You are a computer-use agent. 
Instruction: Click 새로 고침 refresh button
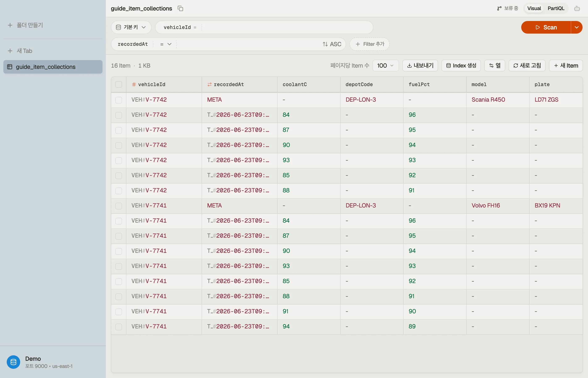point(527,66)
